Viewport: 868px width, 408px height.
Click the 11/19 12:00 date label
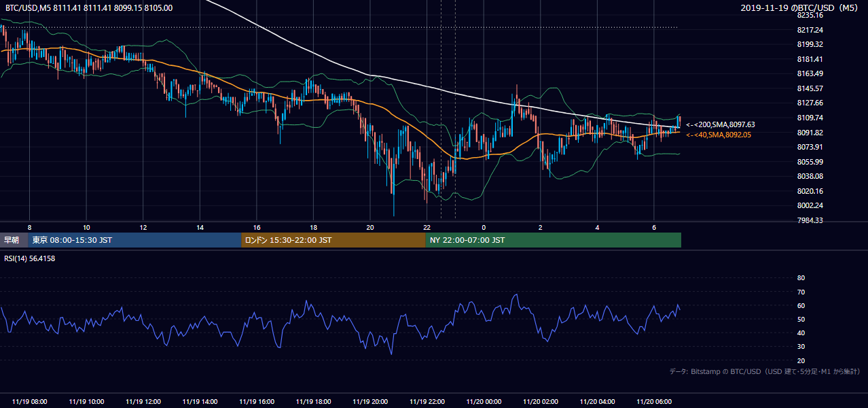143,402
